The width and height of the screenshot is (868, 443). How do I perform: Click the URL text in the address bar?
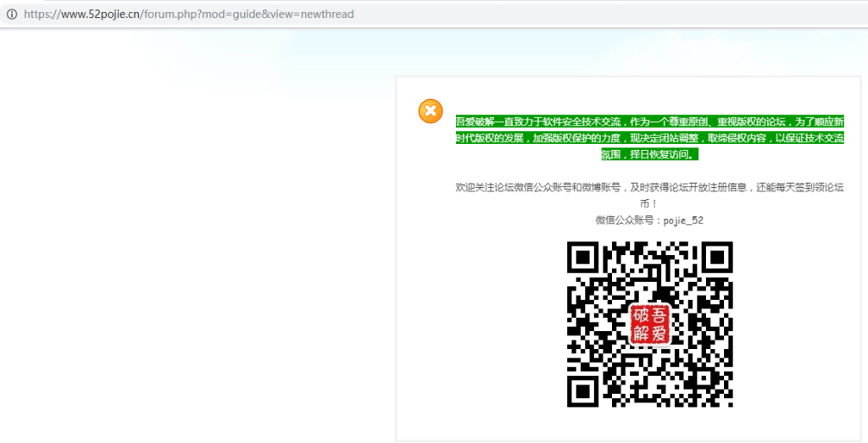coord(189,14)
